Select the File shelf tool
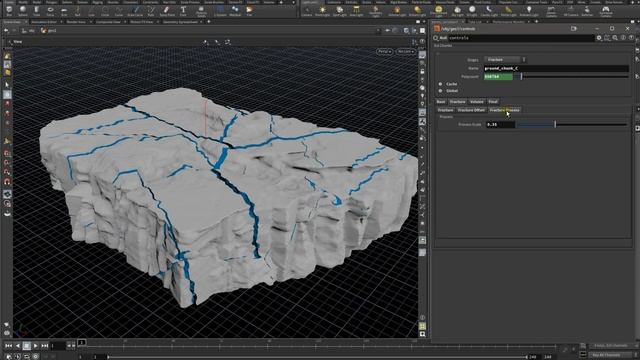 point(249,11)
